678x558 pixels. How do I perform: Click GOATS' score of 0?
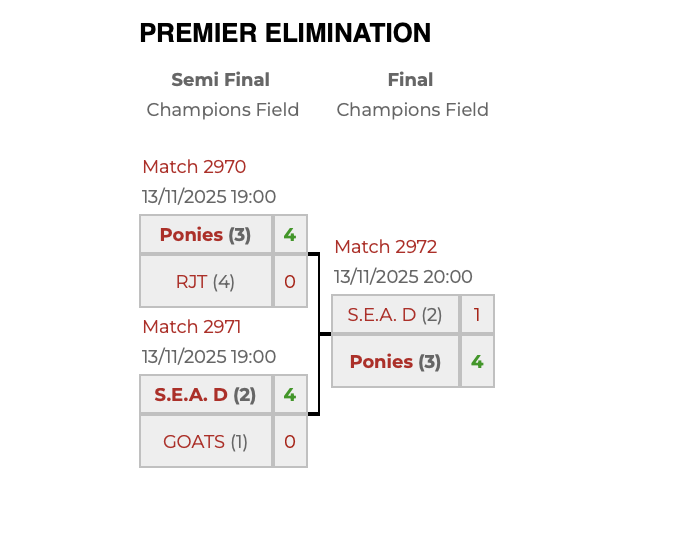tap(290, 442)
